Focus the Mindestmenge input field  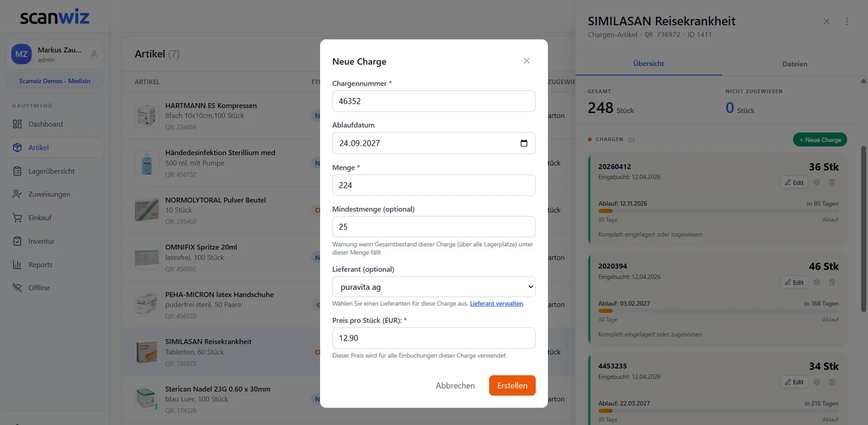pyautogui.click(x=434, y=227)
